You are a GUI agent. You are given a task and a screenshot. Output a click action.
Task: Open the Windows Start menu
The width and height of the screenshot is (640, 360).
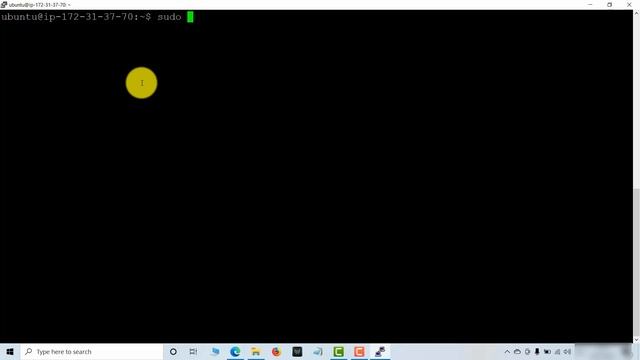(x=10, y=351)
